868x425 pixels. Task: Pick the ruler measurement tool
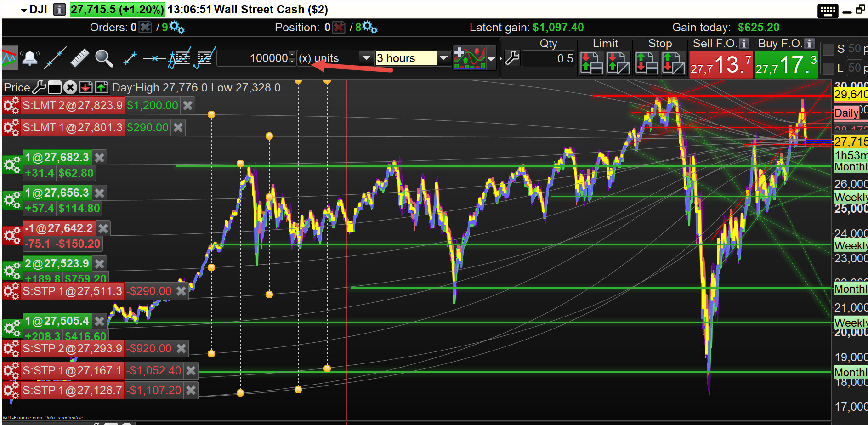(79, 58)
